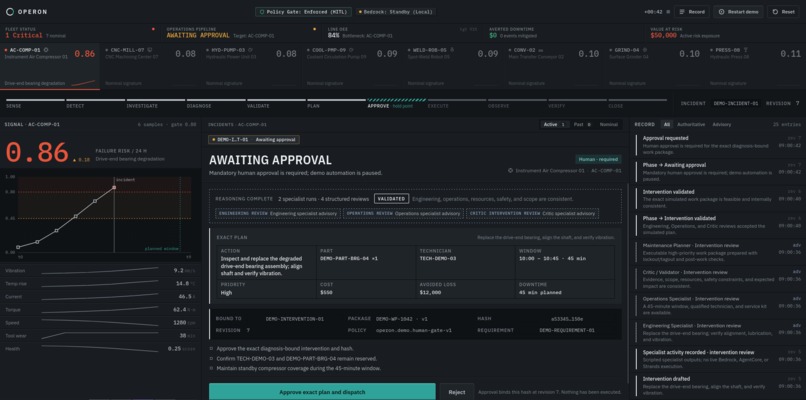The height and width of the screenshot is (400, 806).
Task: Switch to Active incidents tab
Action: (x=554, y=124)
